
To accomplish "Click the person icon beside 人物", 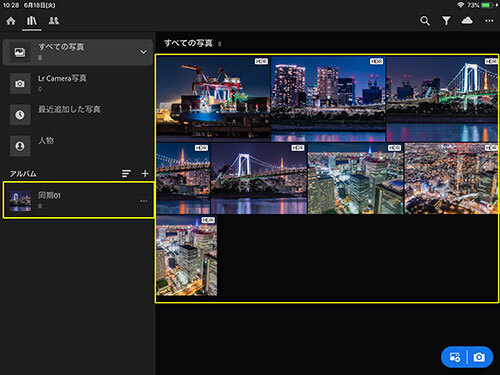I will [x=20, y=146].
